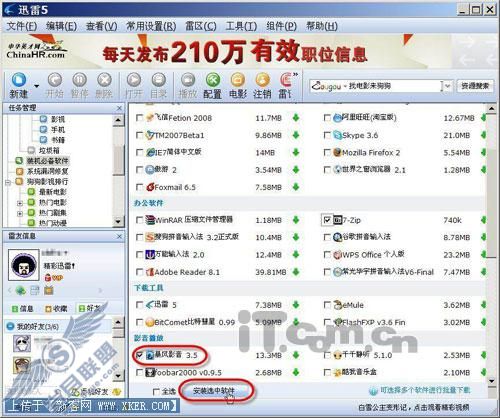
Task: Click download arrow for Fetion 2008
Action: click(296, 118)
